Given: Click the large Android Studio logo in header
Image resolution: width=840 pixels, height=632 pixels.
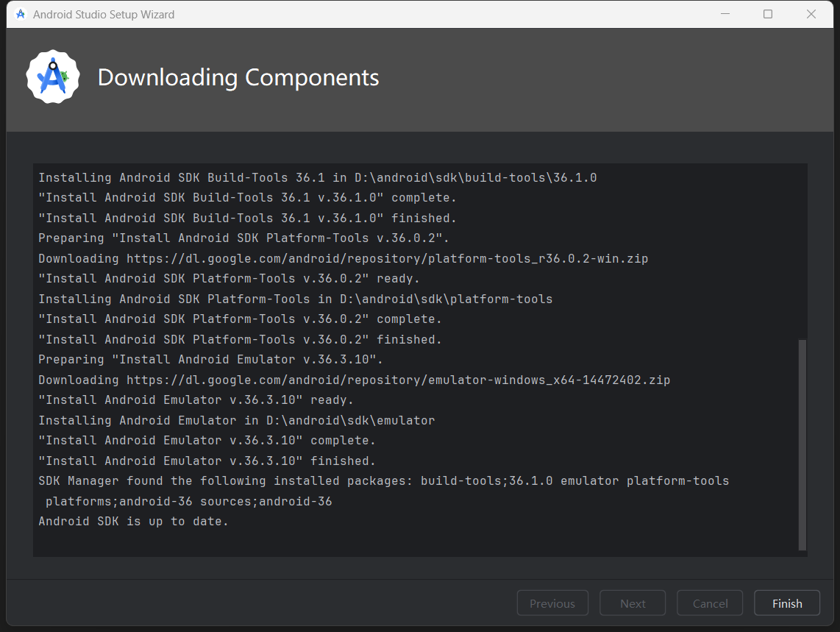Looking at the screenshot, I should [x=53, y=77].
